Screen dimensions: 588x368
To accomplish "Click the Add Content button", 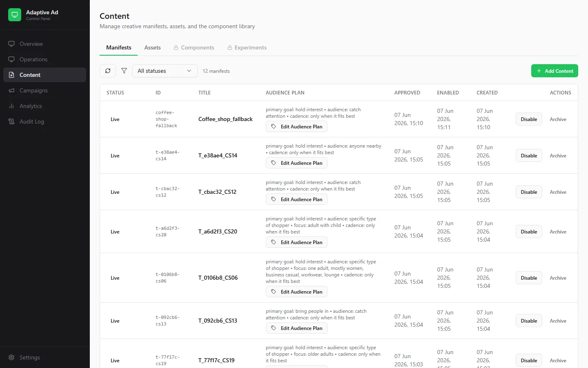I will (555, 71).
